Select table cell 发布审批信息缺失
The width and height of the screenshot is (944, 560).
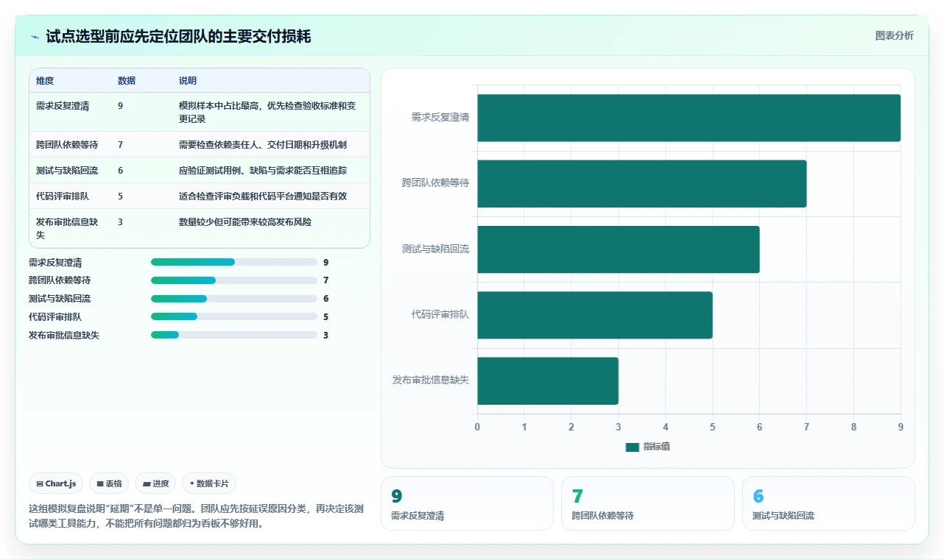(67, 229)
